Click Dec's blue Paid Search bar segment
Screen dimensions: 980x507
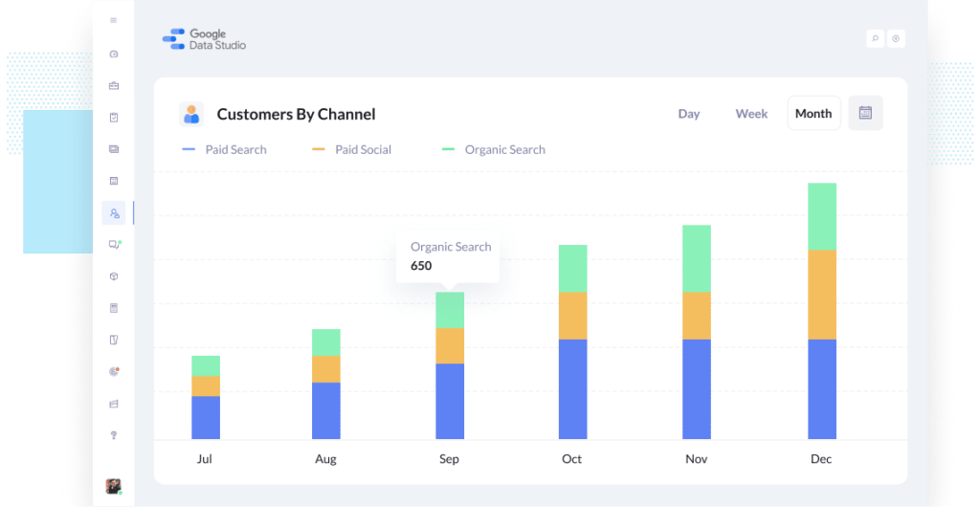822,389
